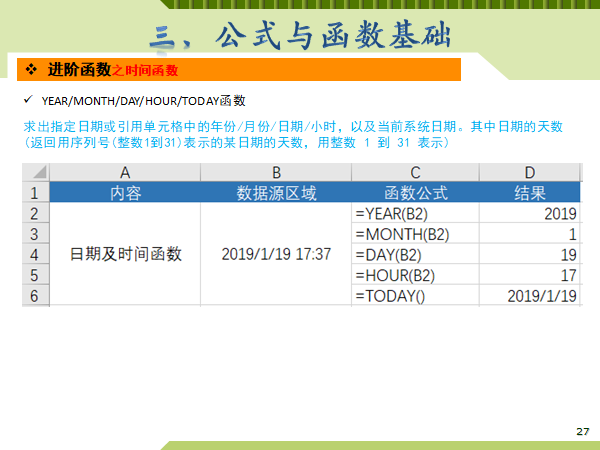Select result cell showing 19 for DAY
The width and height of the screenshot is (600, 450).
tap(530, 254)
